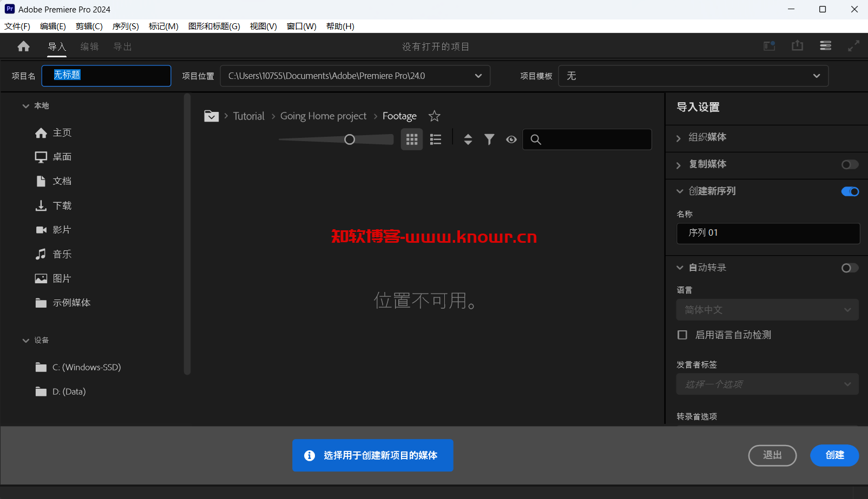Viewport: 868px width, 499px height.
Task: Click the info icon in the blue banner
Action: tap(310, 456)
